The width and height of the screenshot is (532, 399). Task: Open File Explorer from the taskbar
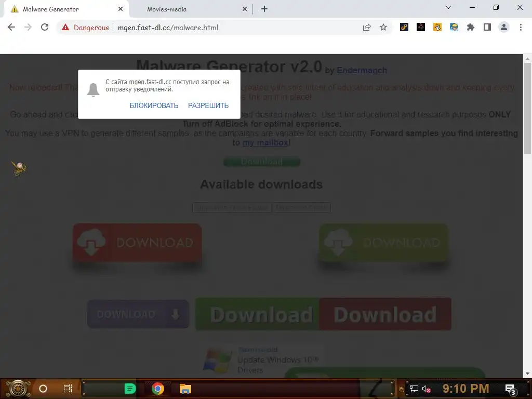tap(185, 389)
